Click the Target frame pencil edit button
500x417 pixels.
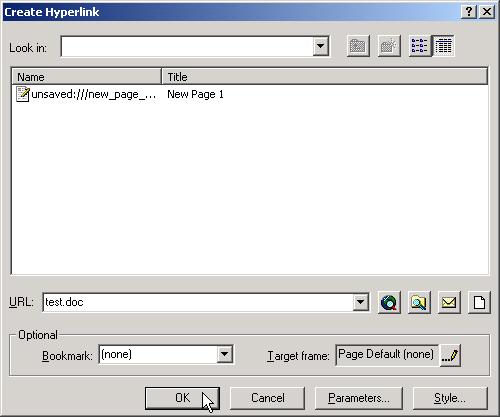coord(450,355)
